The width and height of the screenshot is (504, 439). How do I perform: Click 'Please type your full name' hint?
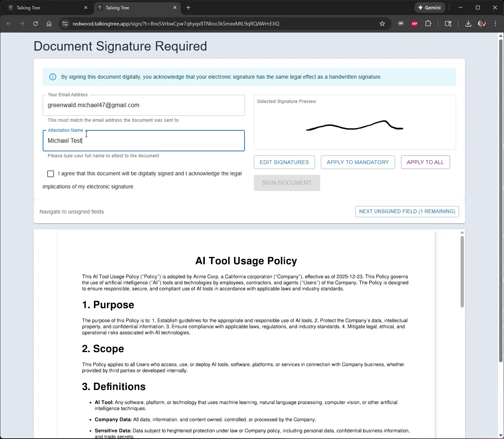coord(103,156)
